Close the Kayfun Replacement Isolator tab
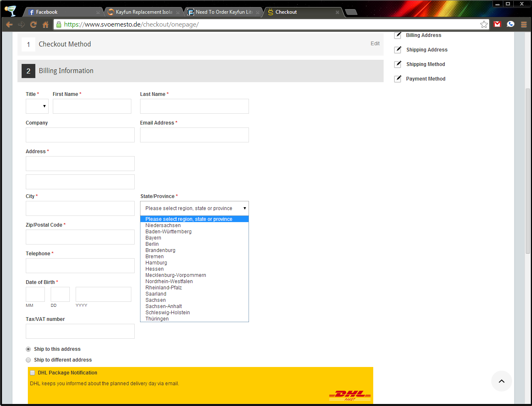The image size is (532, 406). (178, 12)
